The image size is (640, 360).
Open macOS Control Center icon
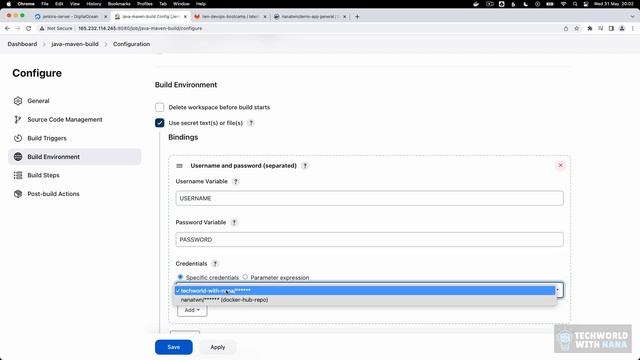coord(586,4)
